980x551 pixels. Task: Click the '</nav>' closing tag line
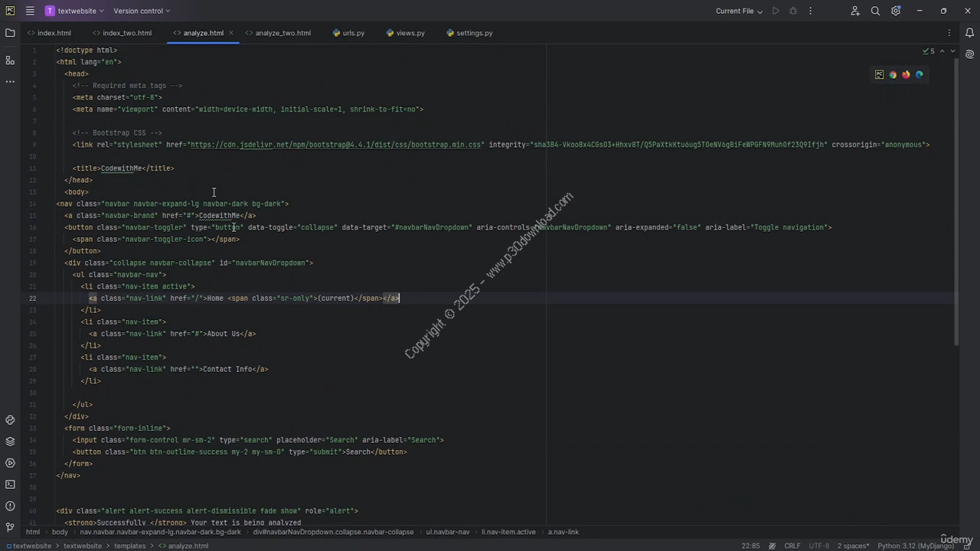click(x=68, y=475)
